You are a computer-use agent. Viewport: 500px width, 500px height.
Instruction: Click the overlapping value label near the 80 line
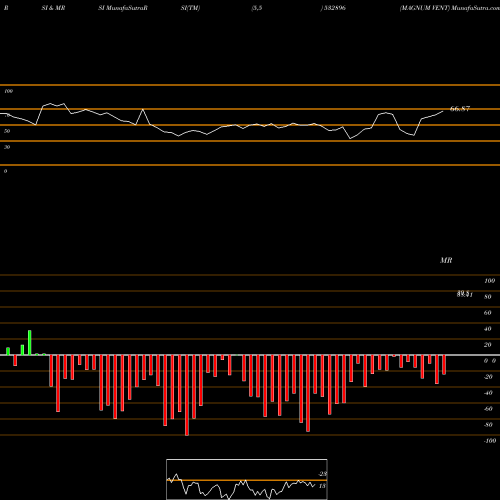465,294
